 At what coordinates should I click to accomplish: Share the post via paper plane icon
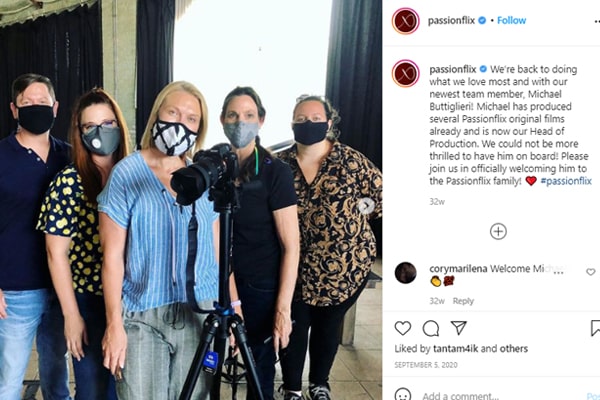[459, 328]
